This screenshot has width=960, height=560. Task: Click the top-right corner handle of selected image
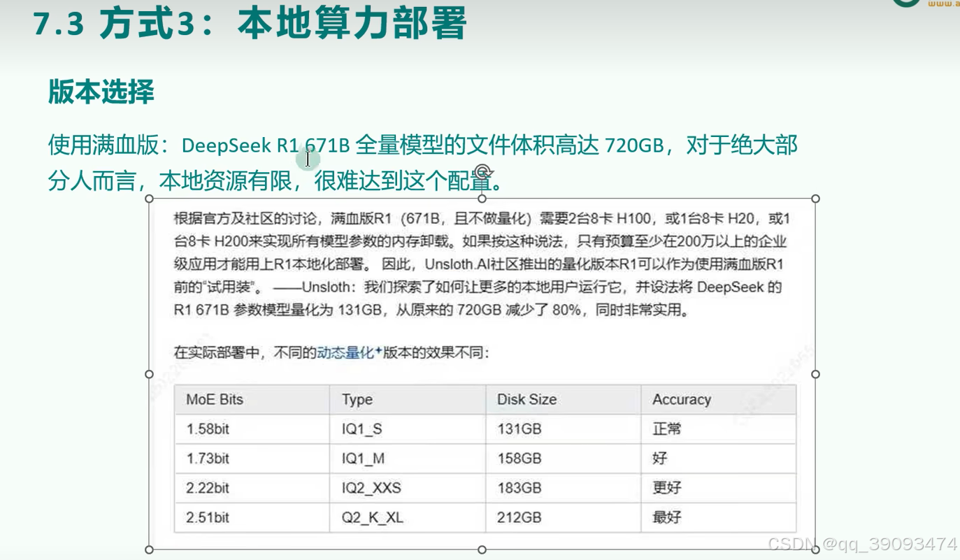[815, 199]
